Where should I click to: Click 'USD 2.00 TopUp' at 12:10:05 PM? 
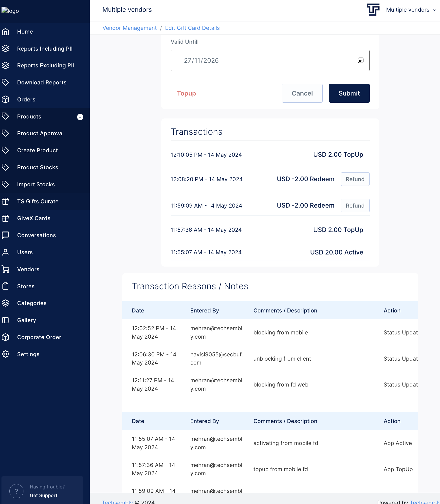(338, 155)
